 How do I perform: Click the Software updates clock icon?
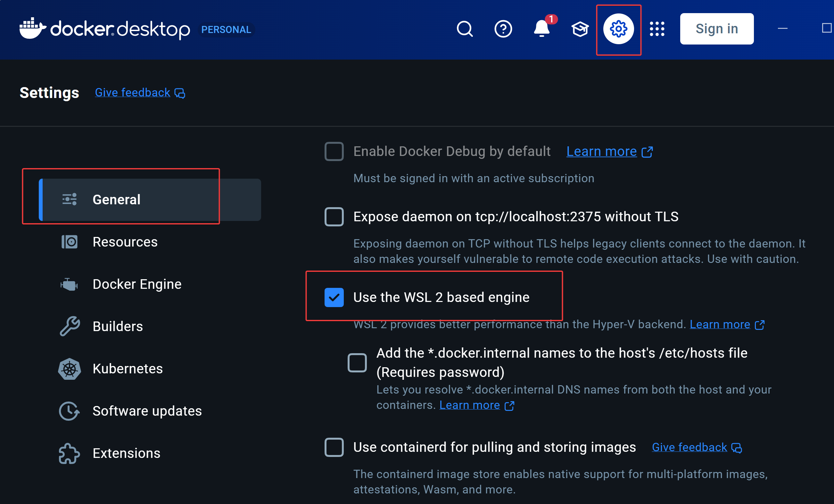(x=70, y=411)
